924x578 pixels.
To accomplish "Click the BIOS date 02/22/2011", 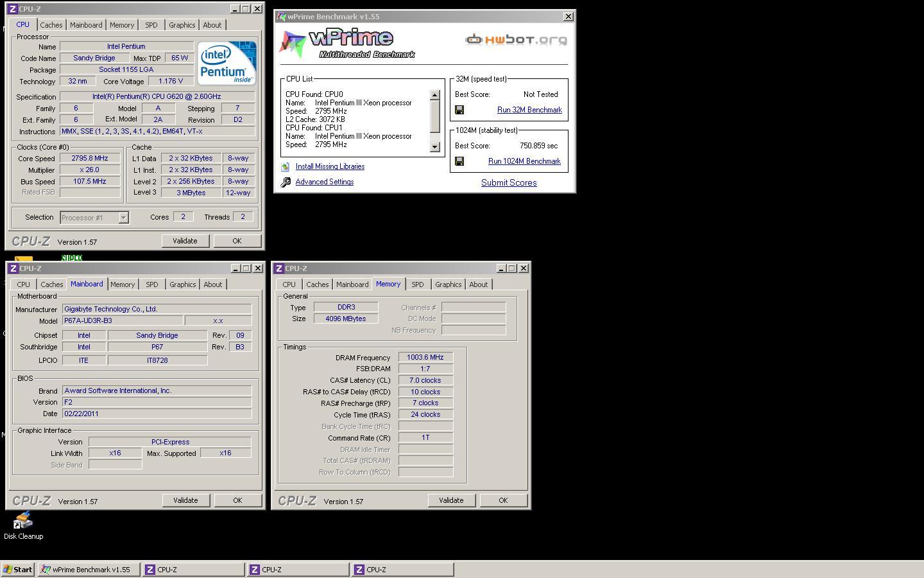I will [157, 414].
